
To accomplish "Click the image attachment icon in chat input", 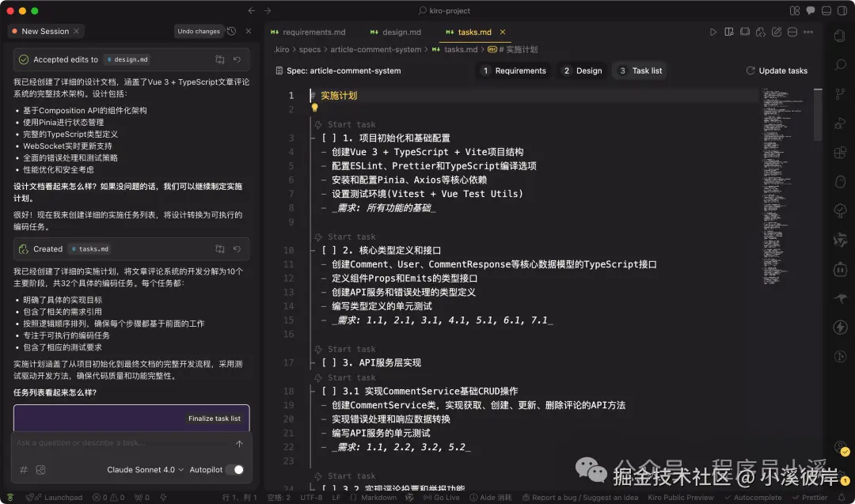I will [x=42, y=469].
